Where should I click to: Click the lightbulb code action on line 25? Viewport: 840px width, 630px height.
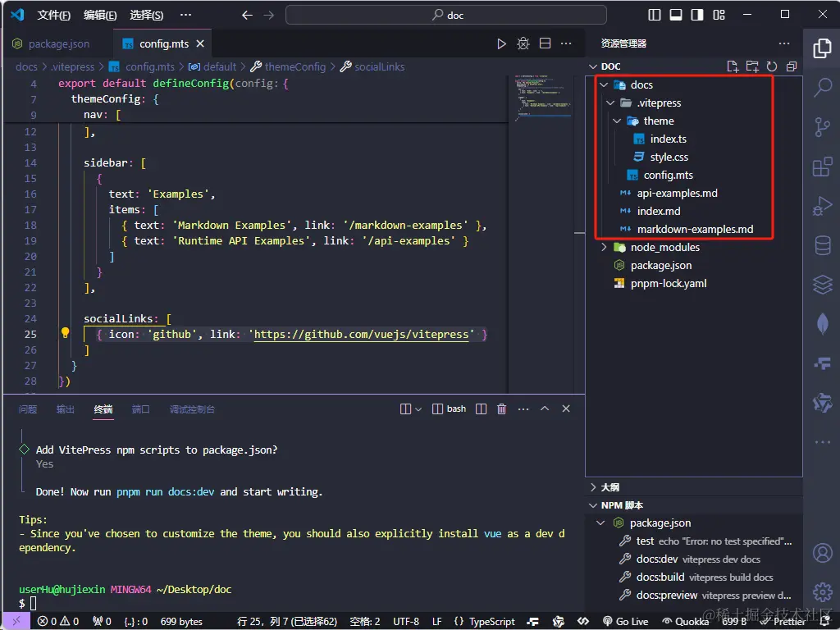(65, 333)
